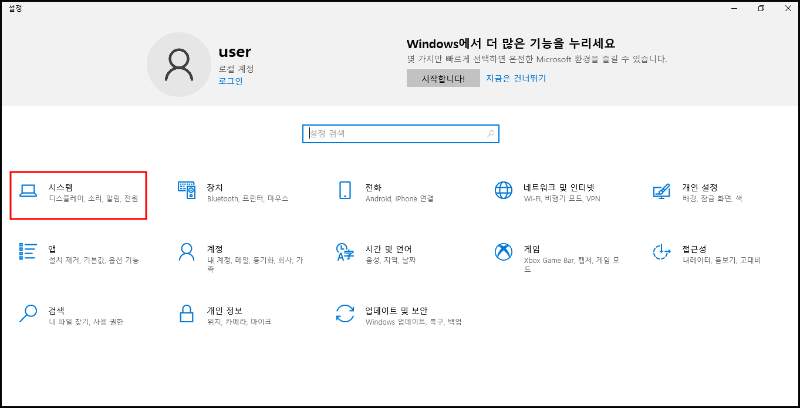The image size is (800, 408).
Task: Open the 개인 설정 paintbrush icon
Action: point(662,191)
